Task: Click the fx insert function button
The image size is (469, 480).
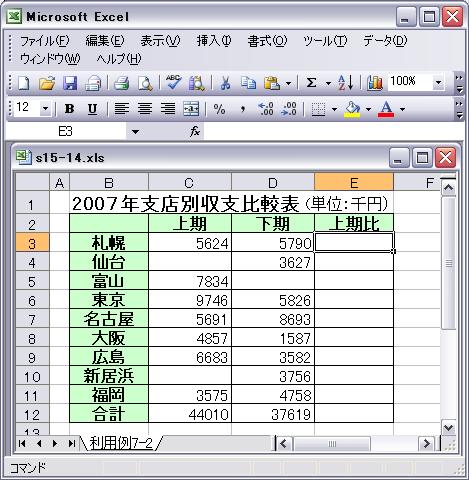Action: click(x=195, y=132)
